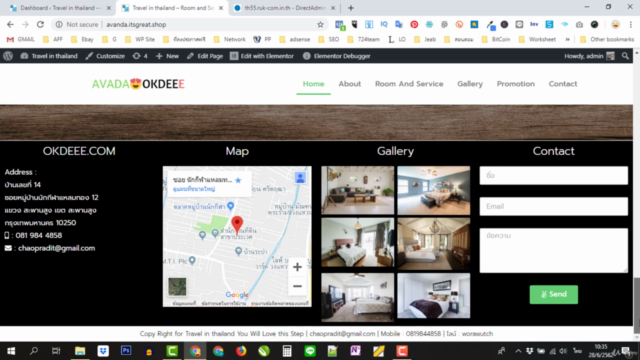
Task: Focus the Email field in Contact form
Action: [x=553, y=207]
